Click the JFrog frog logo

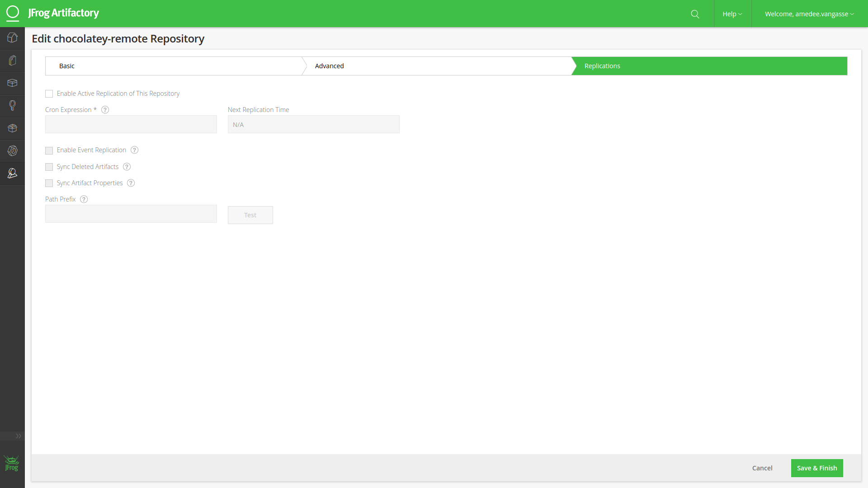click(x=12, y=464)
